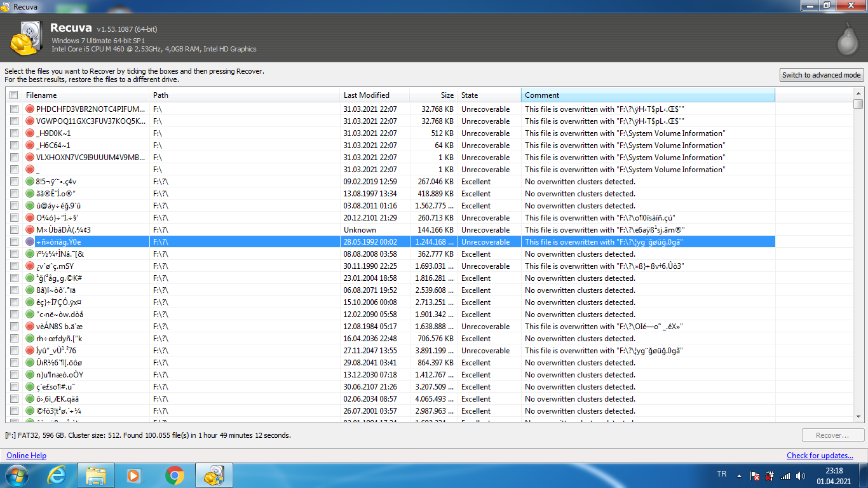Select the red status icon for _H6C64~1

click(30, 146)
